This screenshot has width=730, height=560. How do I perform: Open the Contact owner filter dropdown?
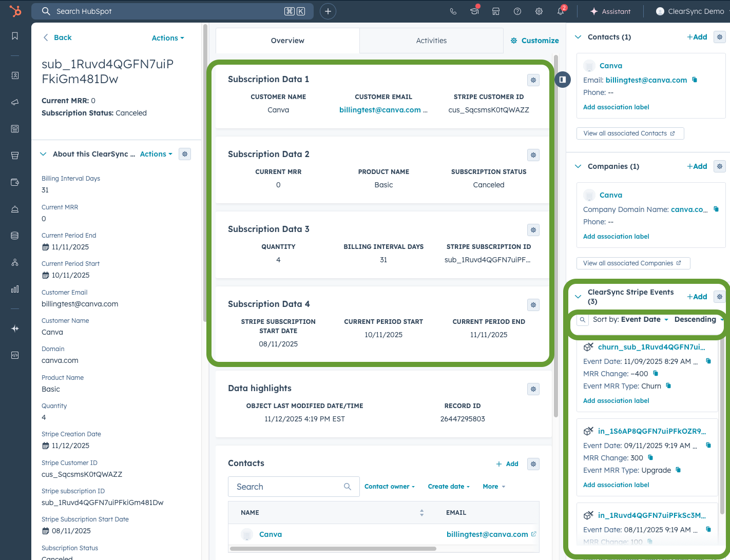(x=389, y=487)
